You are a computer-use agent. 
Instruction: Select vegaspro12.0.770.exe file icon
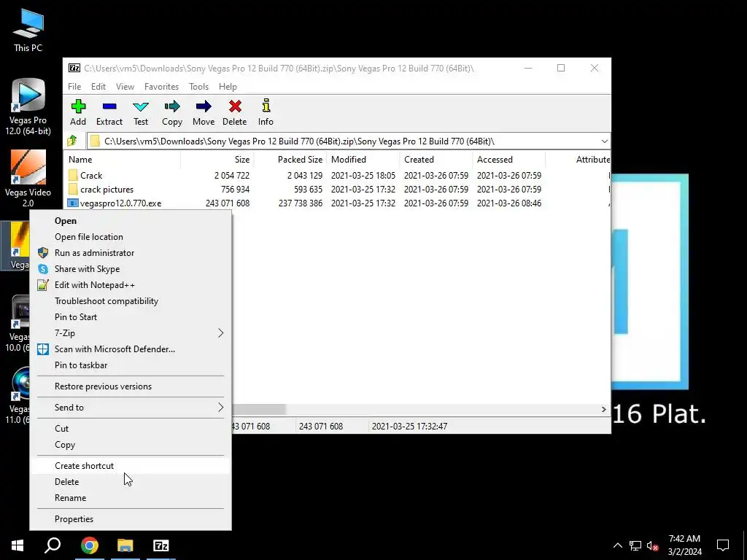(72, 203)
